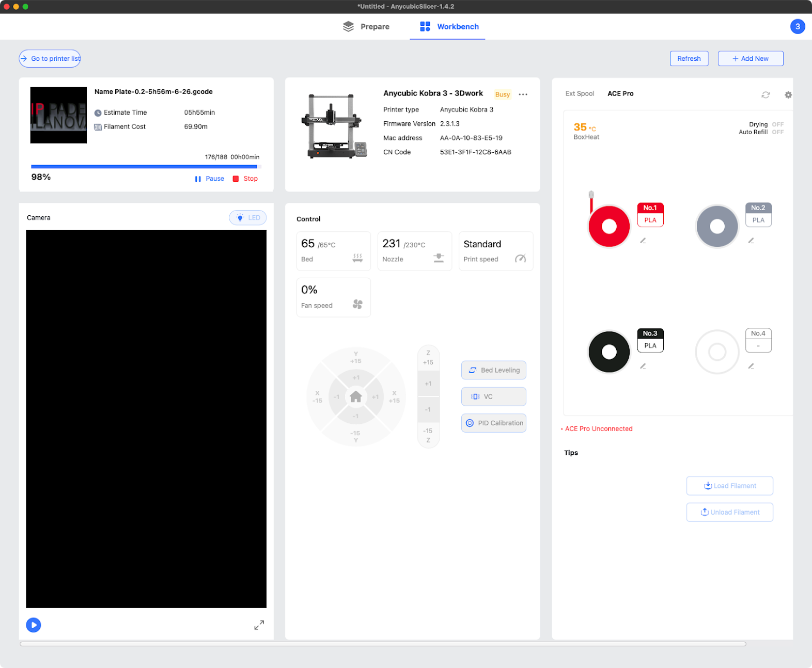Click the No.2 PLA label

(x=758, y=214)
